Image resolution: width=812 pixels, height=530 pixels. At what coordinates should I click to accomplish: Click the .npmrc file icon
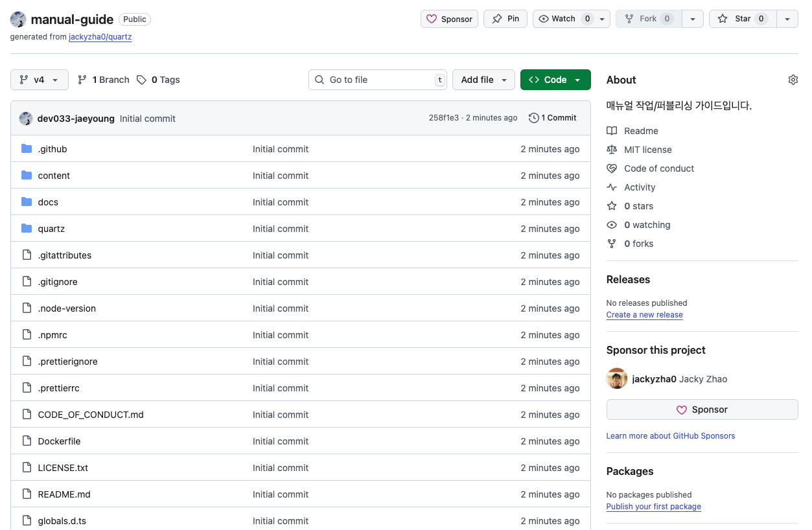click(x=27, y=335)
